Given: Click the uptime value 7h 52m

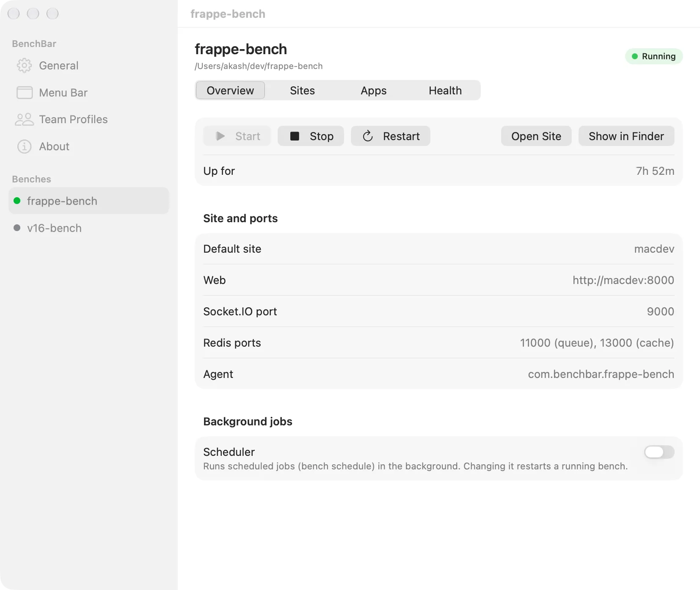Looking at the screenshot, I should coord(655,171).
